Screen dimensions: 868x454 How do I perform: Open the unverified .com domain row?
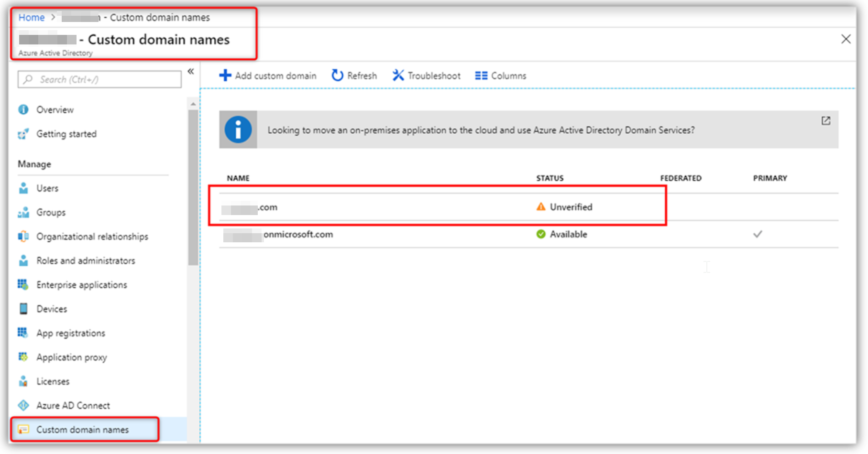click(528, 207)
